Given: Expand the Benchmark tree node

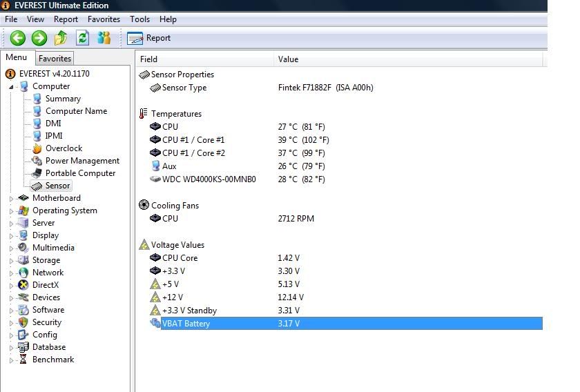Looking at the screenshot, I should click(x=11, y=360).
